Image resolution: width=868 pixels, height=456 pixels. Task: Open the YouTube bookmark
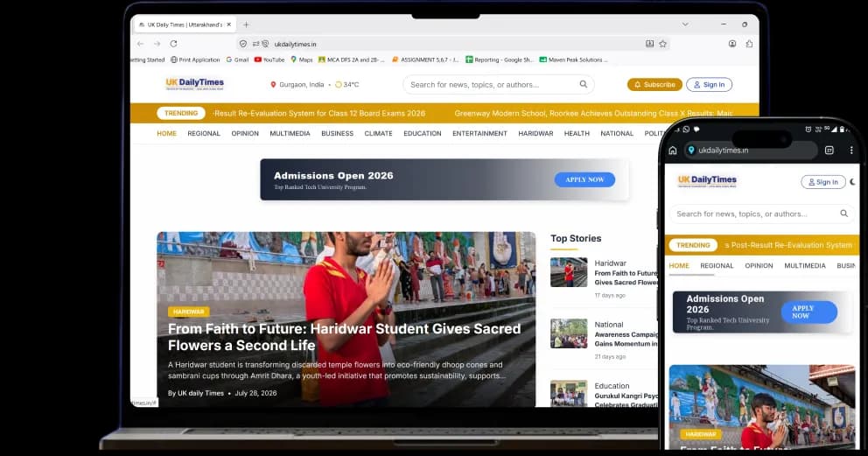pyautogui.click(x=269, y=60)
